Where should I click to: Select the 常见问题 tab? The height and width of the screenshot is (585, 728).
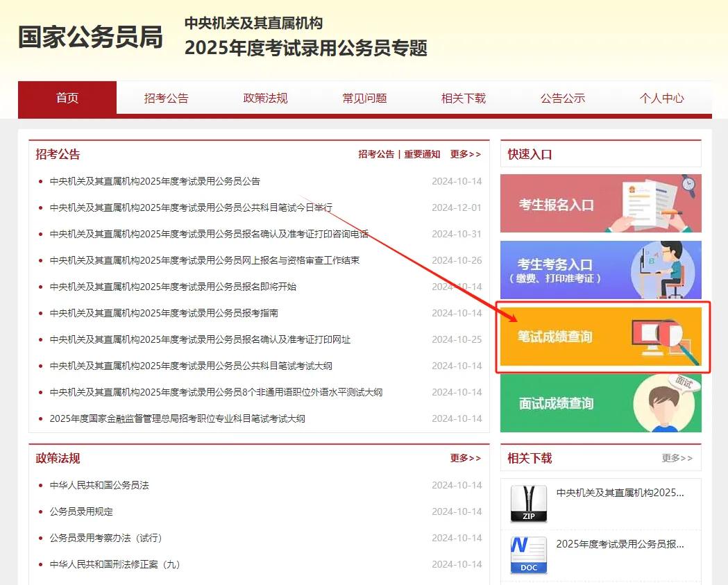[x=364, y=99]
